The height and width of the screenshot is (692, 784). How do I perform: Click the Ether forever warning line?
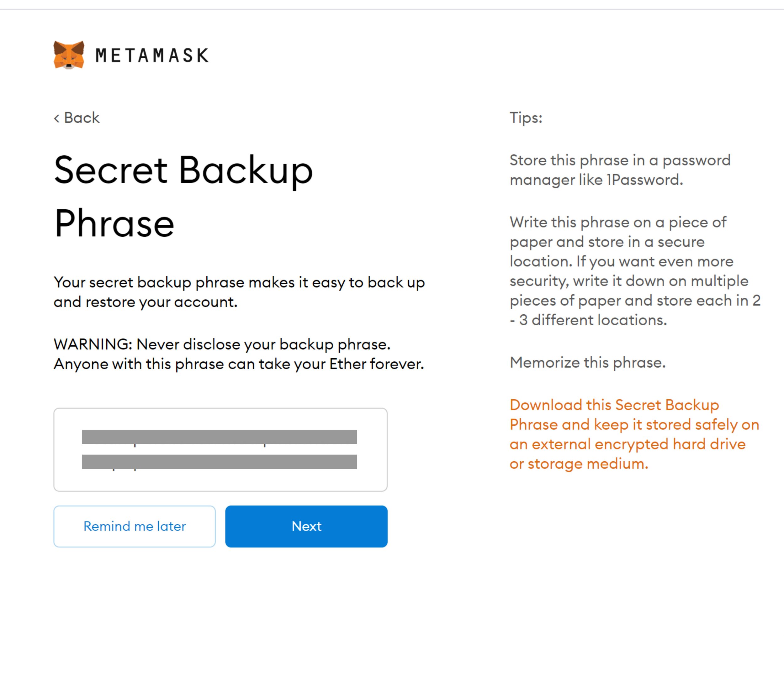click(x=239, y=364)
